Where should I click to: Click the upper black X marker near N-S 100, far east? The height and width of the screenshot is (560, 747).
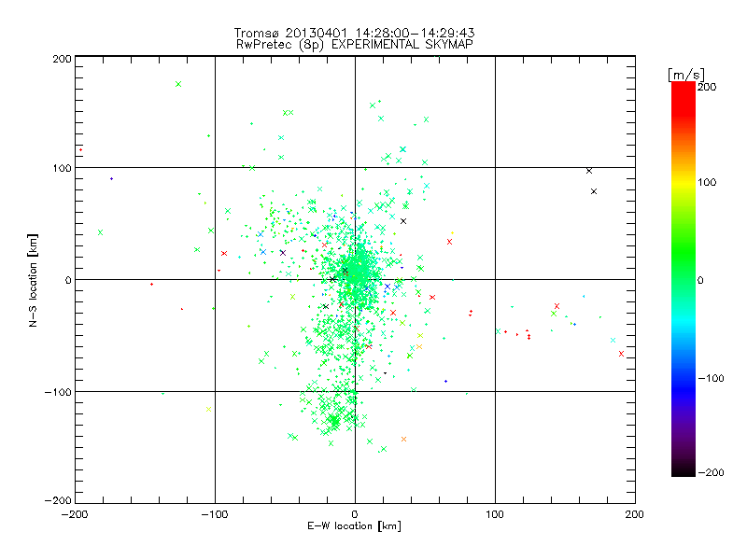[589, 171]
